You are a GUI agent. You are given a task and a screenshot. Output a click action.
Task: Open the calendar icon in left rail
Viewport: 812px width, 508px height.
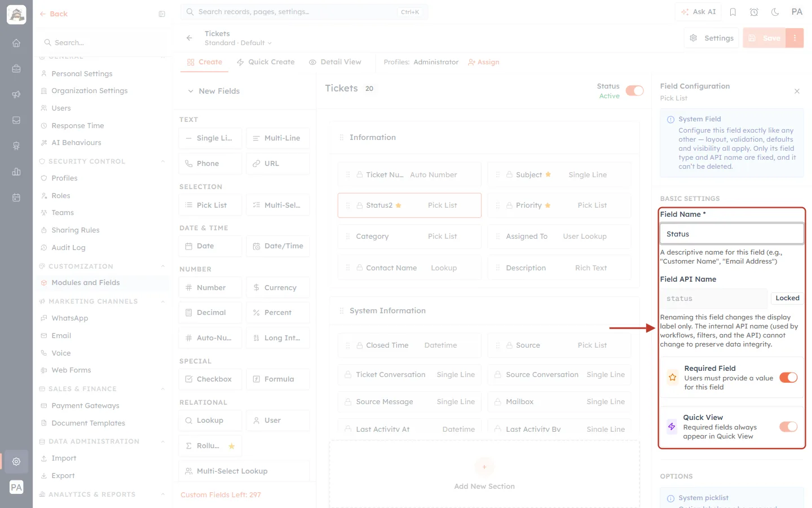tap(16, 198)
